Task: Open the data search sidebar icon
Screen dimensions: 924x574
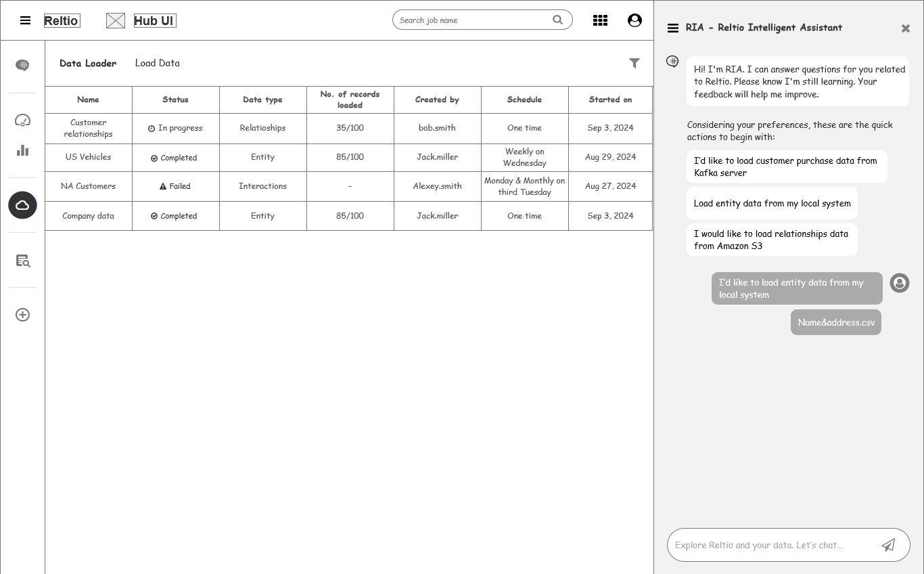Action: coord(22,261)
